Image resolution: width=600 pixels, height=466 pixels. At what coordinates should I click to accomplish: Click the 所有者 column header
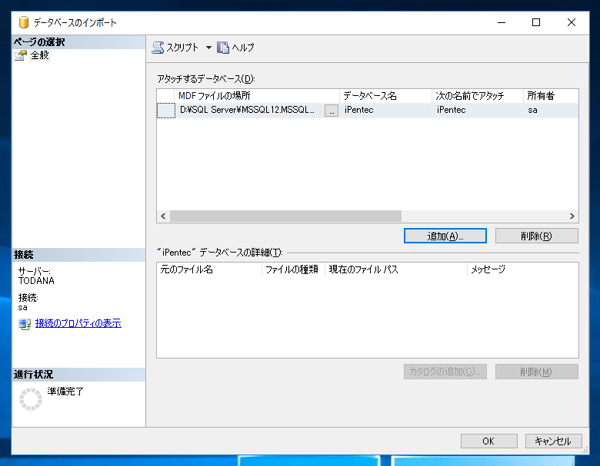pos(551,96)
